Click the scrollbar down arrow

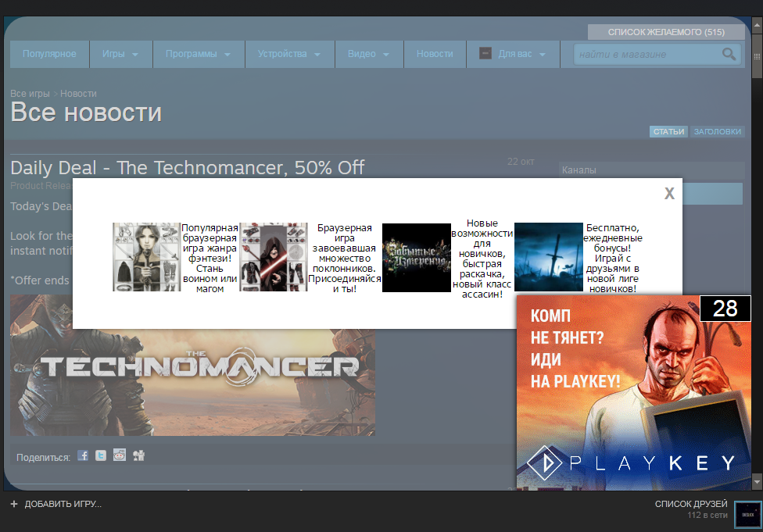click(757, 482)
